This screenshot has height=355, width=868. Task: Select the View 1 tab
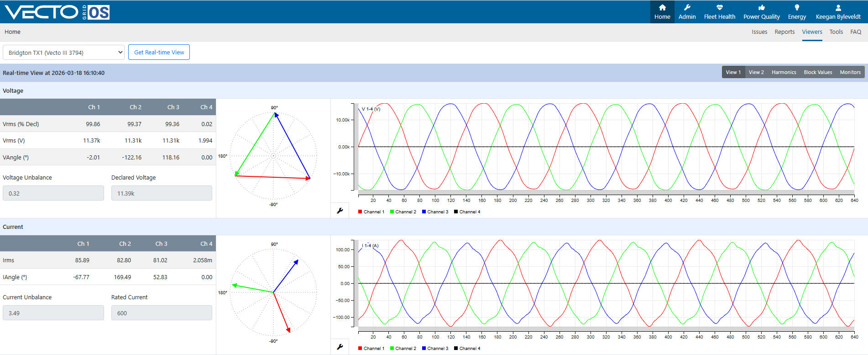(733, 72)
